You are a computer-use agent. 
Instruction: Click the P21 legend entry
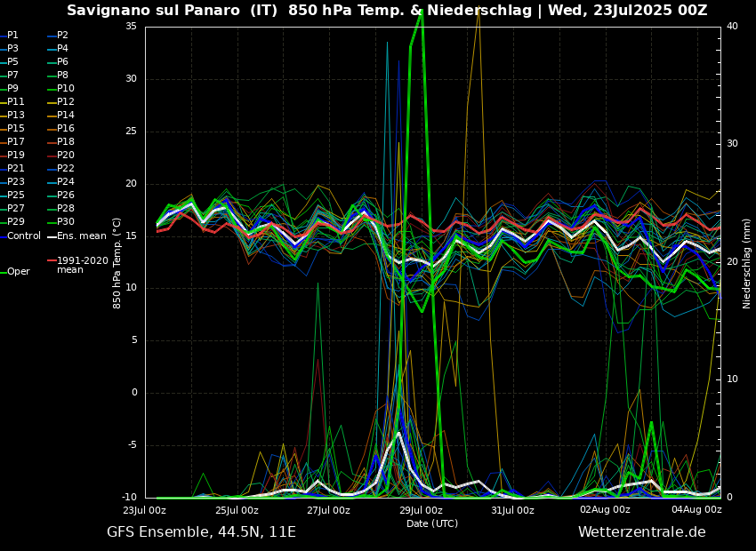[12, 168]
